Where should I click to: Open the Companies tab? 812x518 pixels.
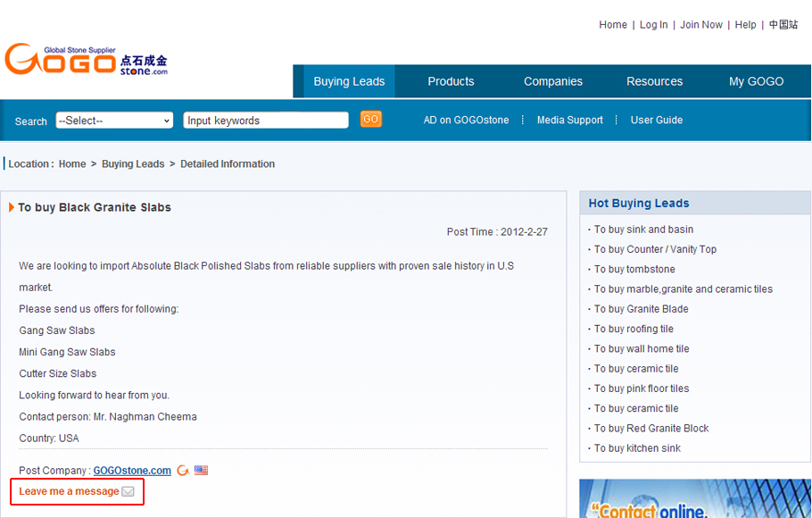[552, 81]
